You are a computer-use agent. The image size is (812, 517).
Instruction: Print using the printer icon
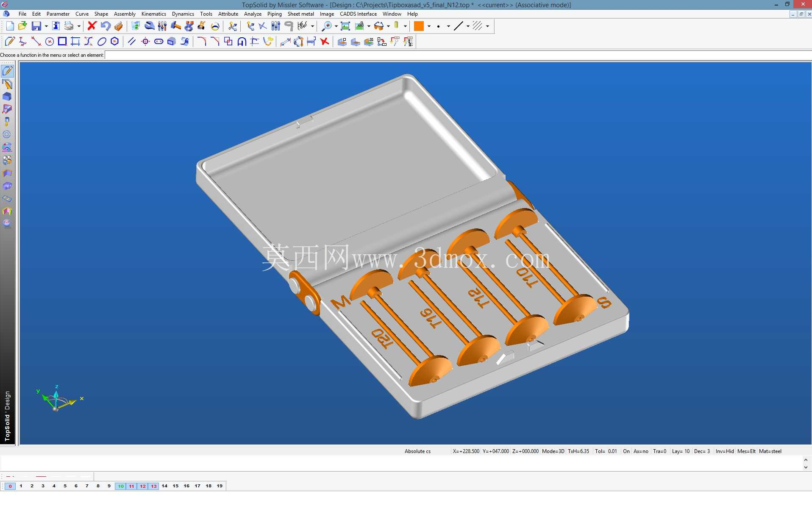[x=69, y=26]
